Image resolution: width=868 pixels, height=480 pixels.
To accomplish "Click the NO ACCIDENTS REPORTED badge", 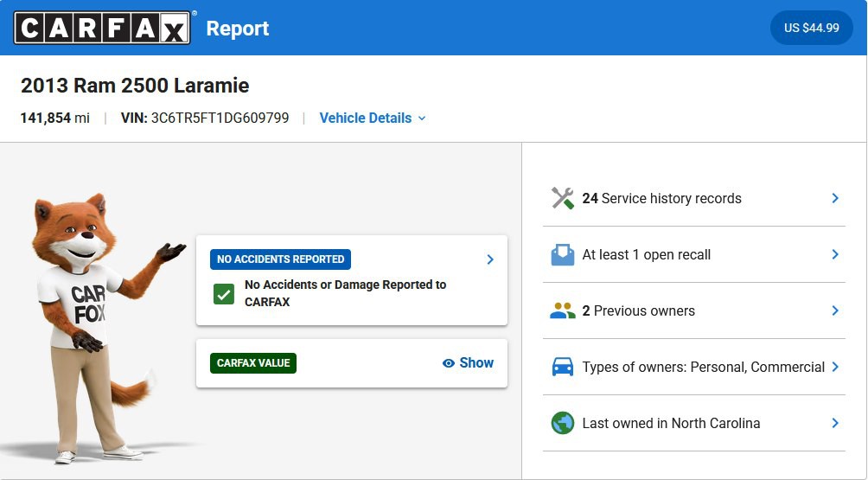I will pyautogui.click(x=280, y=259).
